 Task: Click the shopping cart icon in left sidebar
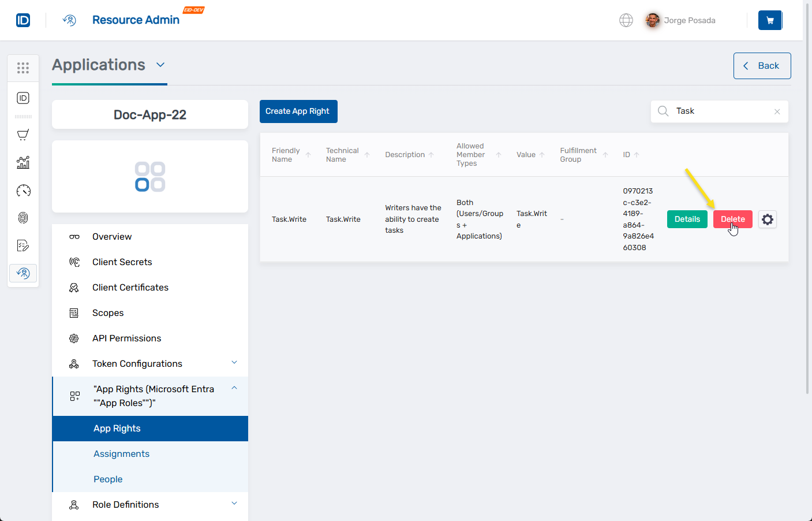[23, 135]
